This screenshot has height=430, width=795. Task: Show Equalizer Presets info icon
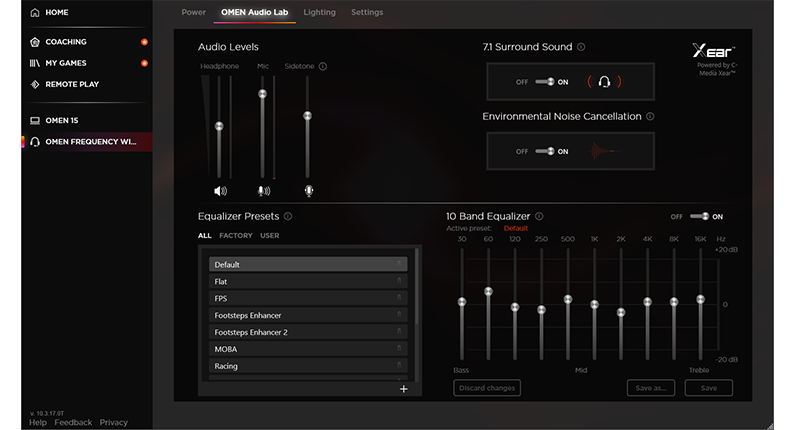click(288, 216)
